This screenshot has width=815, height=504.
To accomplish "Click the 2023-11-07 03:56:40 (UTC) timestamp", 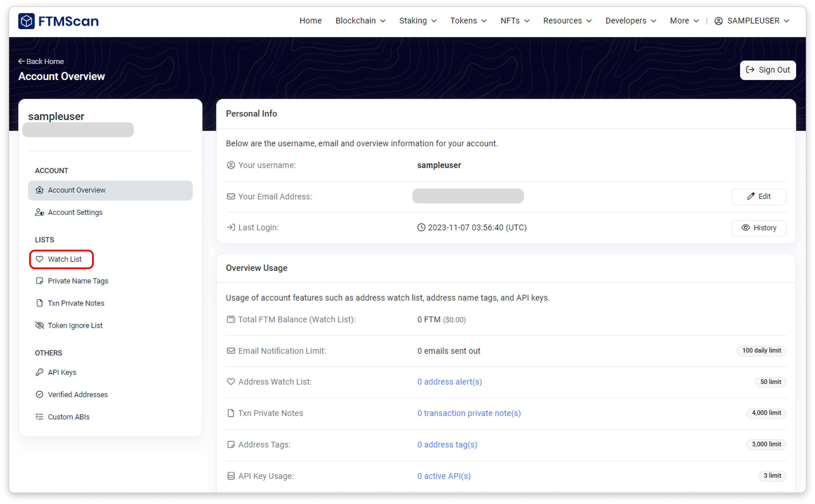I will [477, 227].
